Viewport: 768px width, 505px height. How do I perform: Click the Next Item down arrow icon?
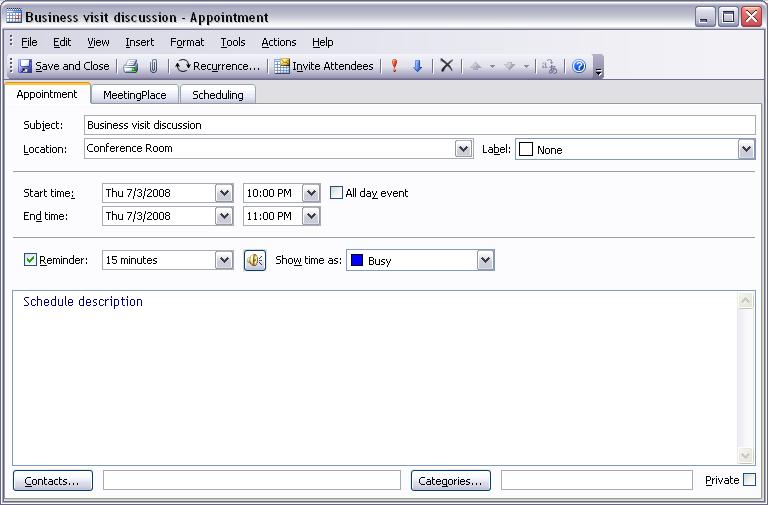509,66
